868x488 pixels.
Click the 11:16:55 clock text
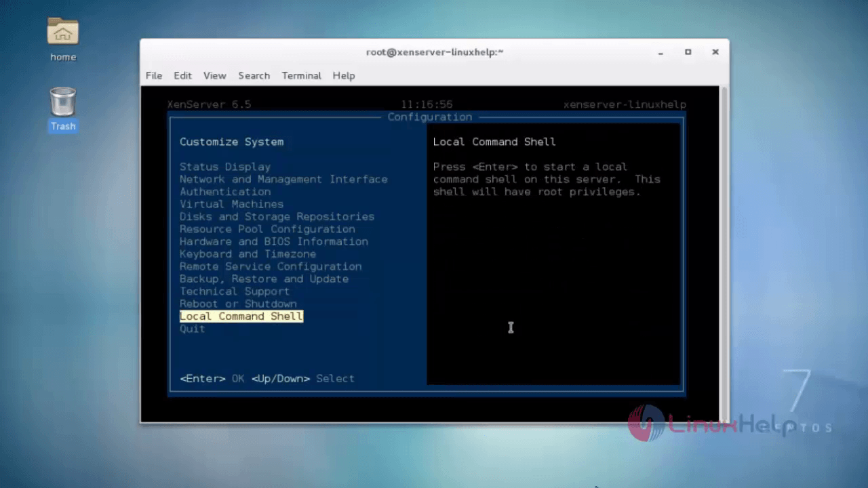427,104
